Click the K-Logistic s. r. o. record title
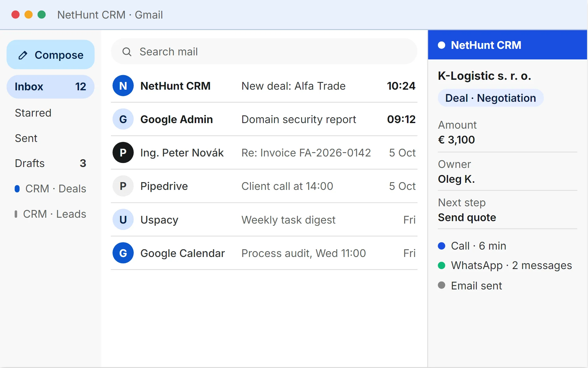The width and height of the screenshot is (588, 368). (x=484, y=76)
